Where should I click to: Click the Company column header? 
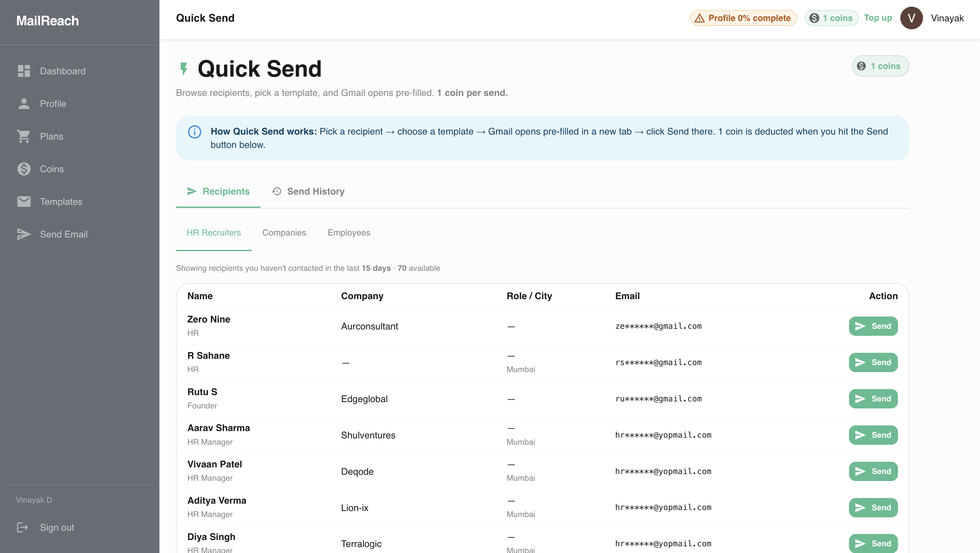pyautogui.click(x=362, y=296)
